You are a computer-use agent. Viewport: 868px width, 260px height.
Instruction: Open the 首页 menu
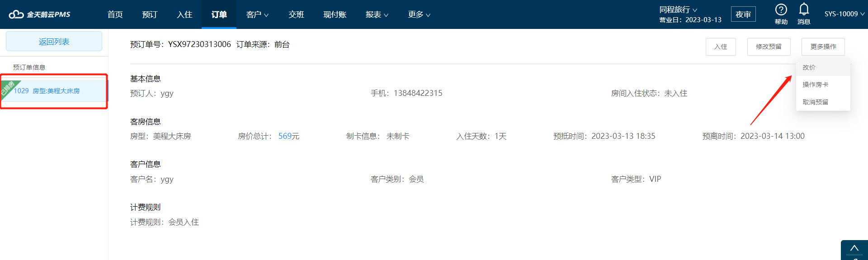(x=115, y=14)
